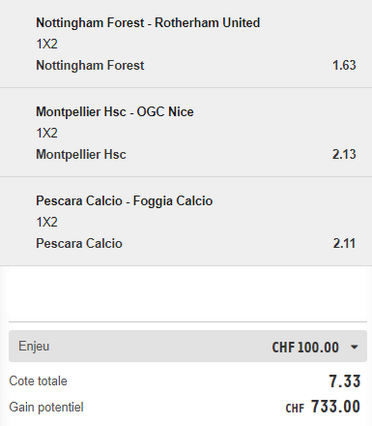Select the Pescara Calcio - Foggia Calcio match

pyautogui.click(x=124, y=201)
